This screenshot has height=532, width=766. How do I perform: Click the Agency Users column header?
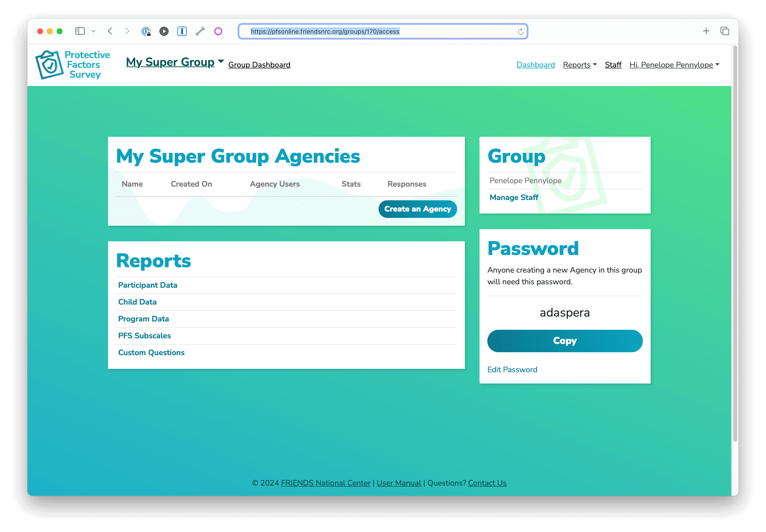pos(274,184)
